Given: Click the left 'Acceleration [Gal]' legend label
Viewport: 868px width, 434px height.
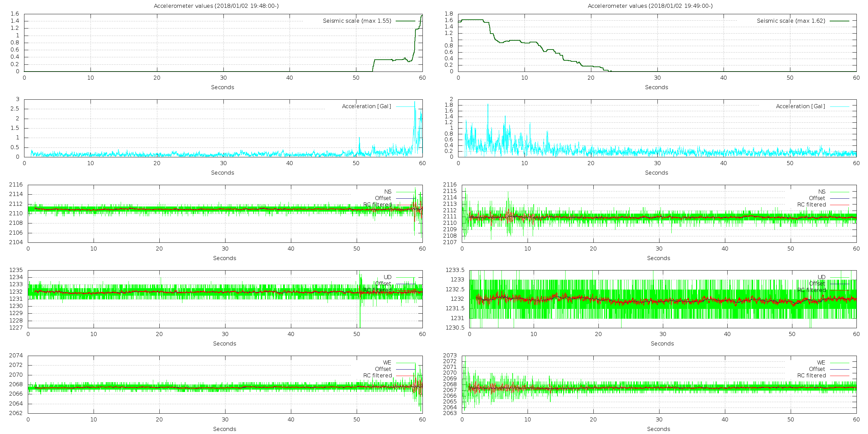Looking at the screenshot, I should click(367, 106).
